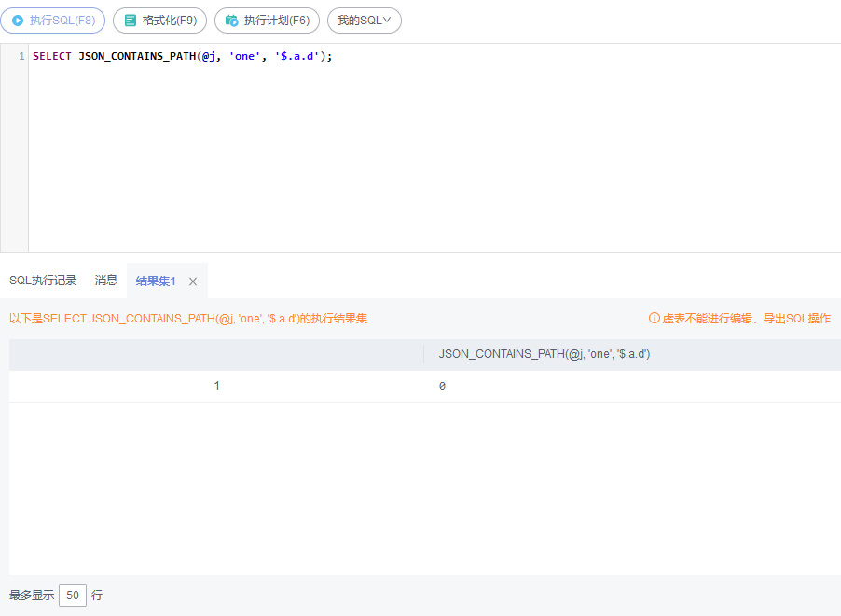The width and height of the screenshot is (841, 616).
Task: Run the query with 执行SQL(F8) button
Action: pos(51,21)
